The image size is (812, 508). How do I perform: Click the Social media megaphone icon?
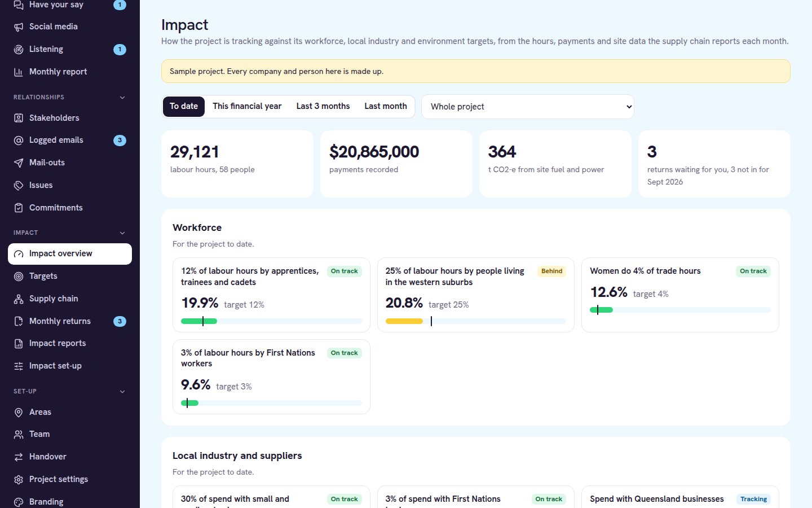point(19,27)
